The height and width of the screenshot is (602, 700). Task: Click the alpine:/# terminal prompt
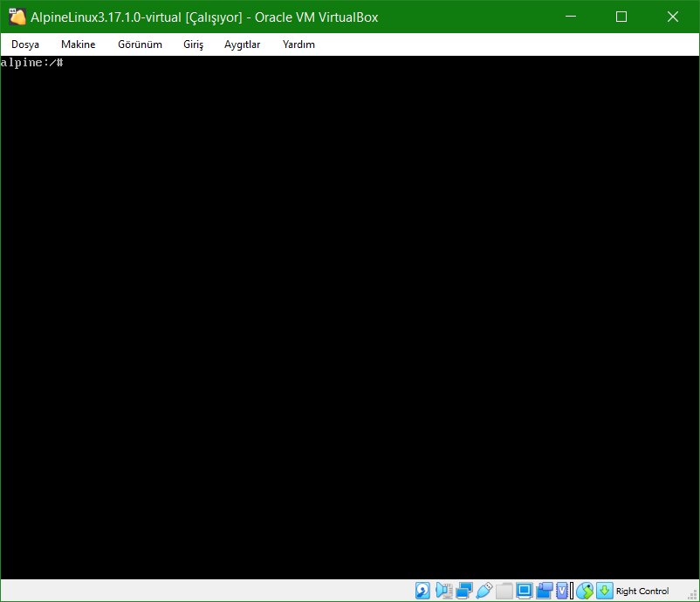(31, 63)
